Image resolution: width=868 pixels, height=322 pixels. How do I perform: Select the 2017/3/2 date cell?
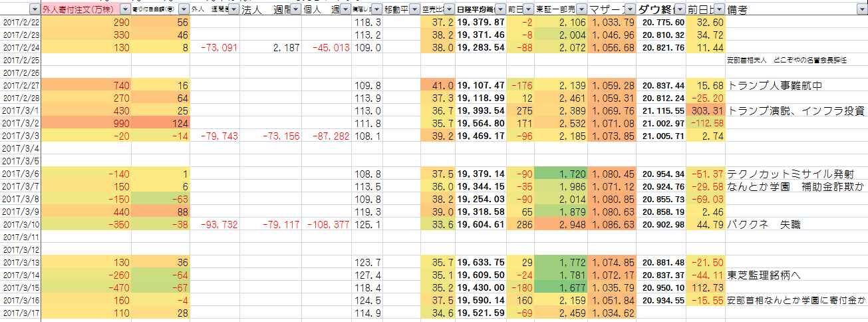pyautogui.click(x=21, y=123)
